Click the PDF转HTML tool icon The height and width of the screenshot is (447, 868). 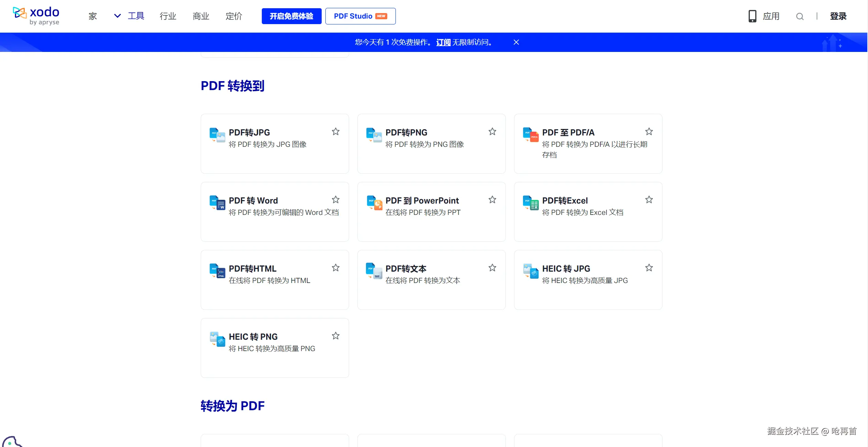217,271
